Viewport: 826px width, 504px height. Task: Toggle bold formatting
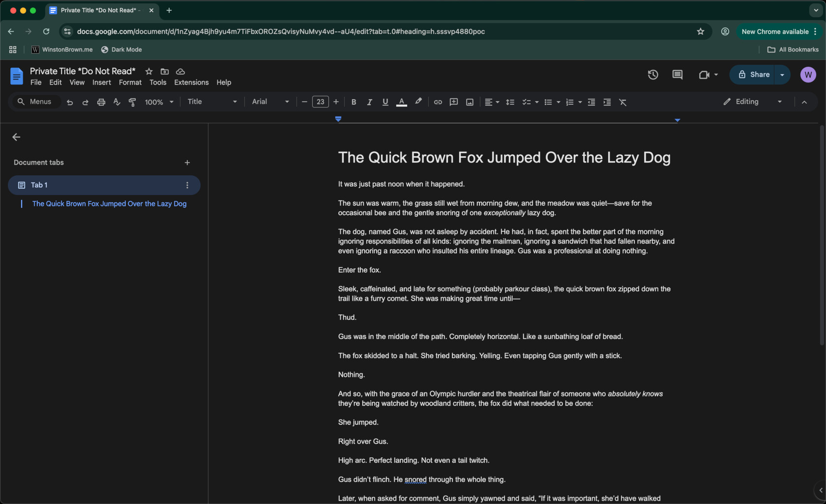354,102
